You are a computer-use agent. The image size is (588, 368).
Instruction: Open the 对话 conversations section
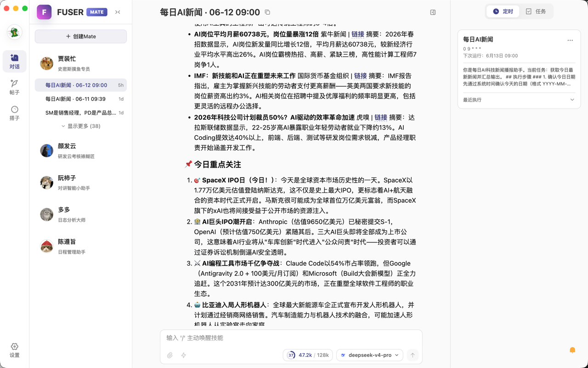[15, 61]
